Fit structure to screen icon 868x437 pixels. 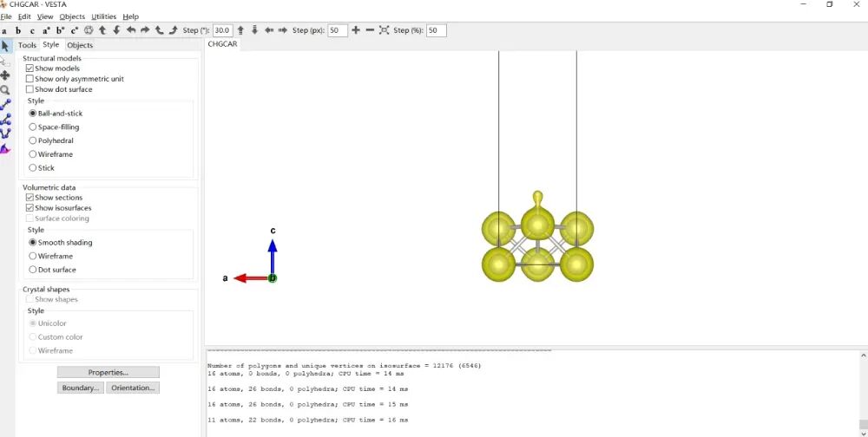(385, 30)
